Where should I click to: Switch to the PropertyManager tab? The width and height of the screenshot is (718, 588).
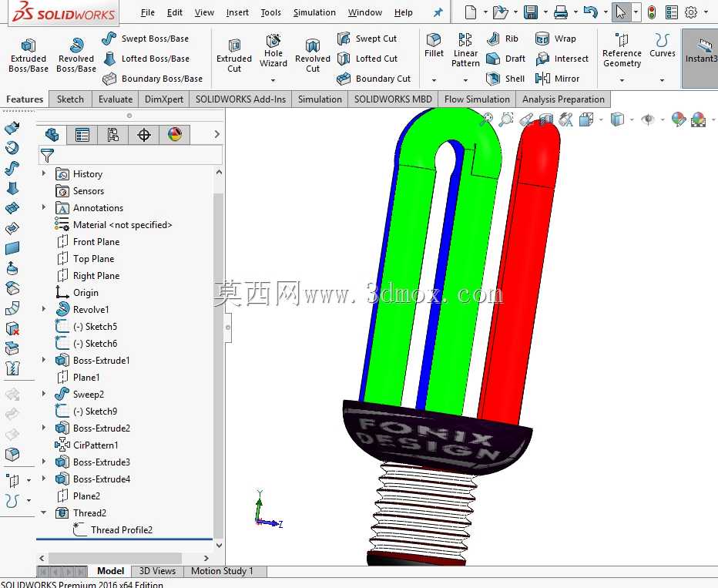pyautogui.click(x=82, y=135)
